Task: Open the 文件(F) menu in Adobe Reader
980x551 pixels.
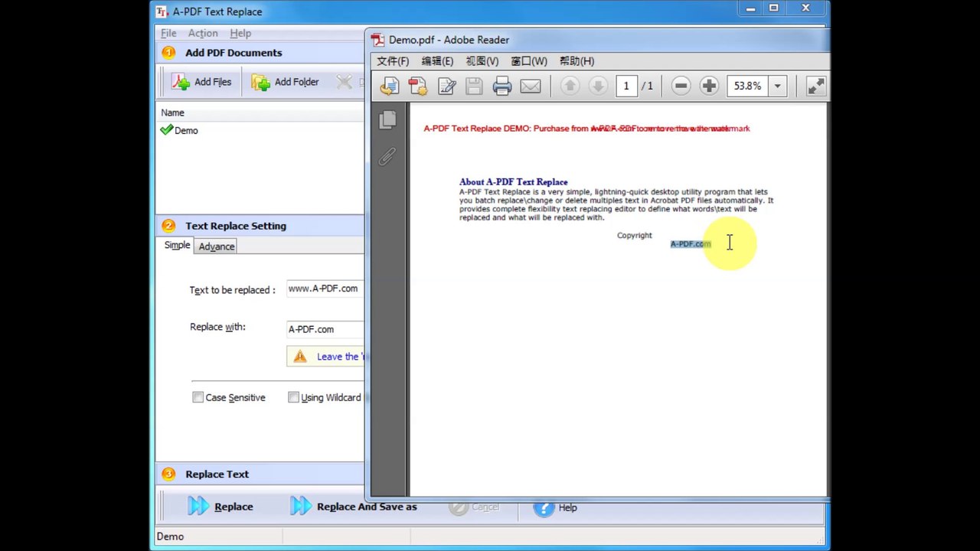Action: (393, 61)
